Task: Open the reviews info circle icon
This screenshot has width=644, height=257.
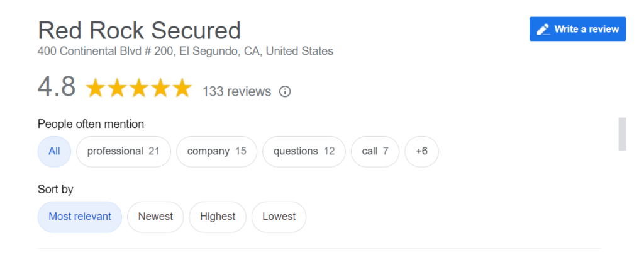Action: pyautogui.click(x=285, y=91)
